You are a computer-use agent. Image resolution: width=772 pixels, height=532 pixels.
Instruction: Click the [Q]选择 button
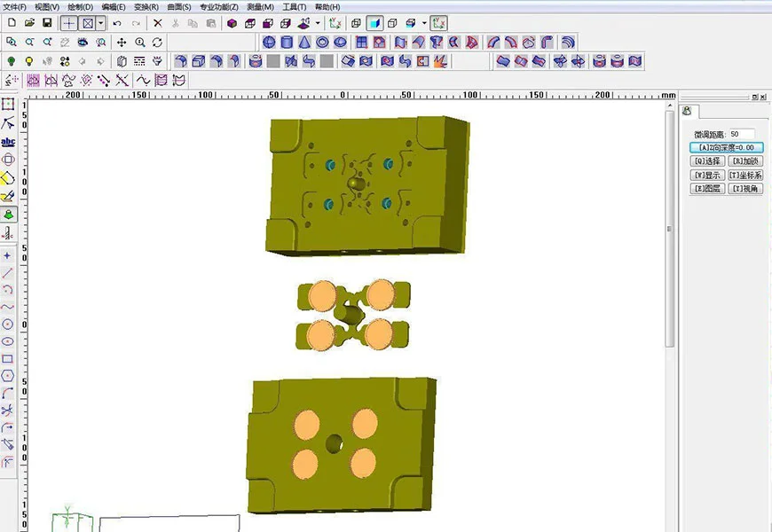(x=707, y=160)
